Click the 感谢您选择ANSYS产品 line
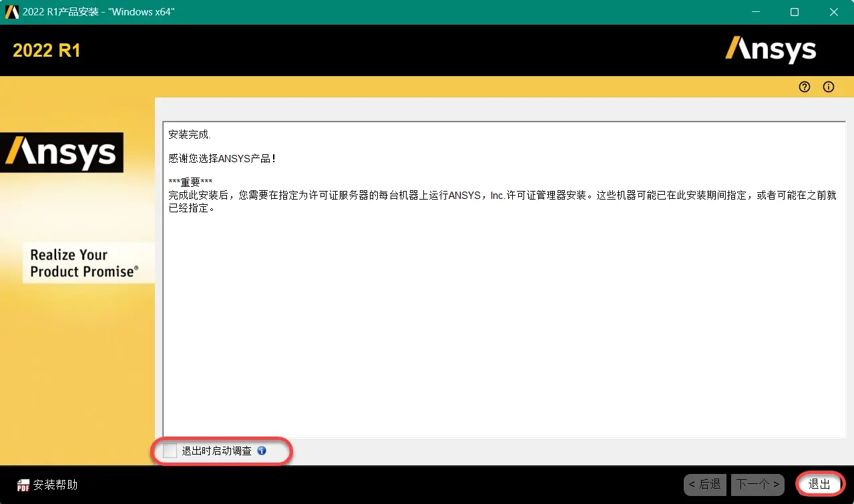 click(222, 159)
